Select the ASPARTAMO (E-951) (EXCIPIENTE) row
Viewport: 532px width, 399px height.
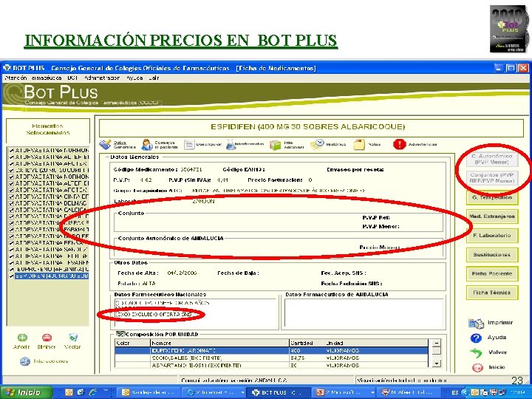pos(271,365)
